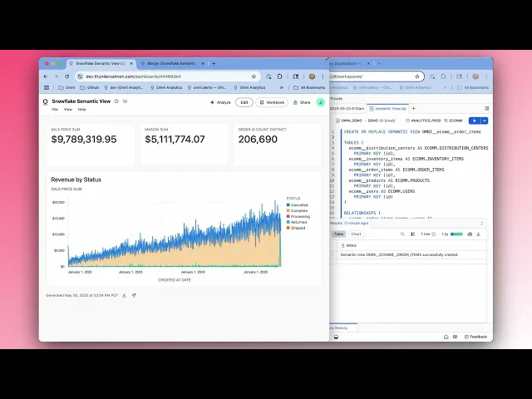This screenshot has height=399, width=532.
Task: Click the Share button
Action: point(302,102)
